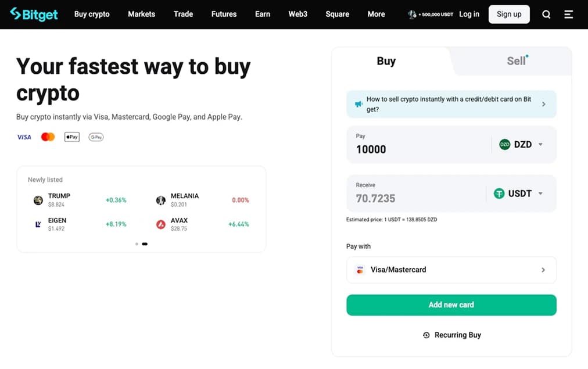Switch to the Sell tab
The image size is (588, 369).
tap(516, 61)
